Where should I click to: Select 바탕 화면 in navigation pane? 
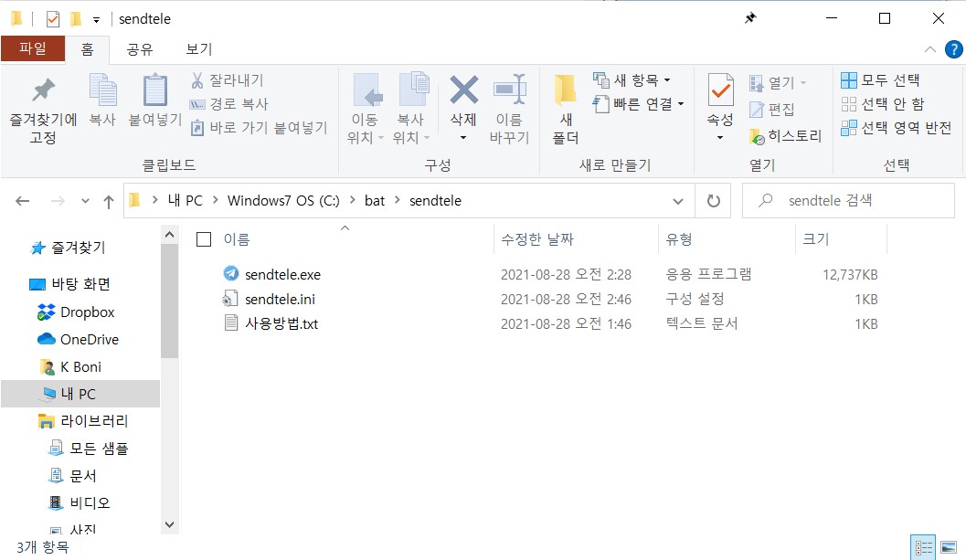80,284
